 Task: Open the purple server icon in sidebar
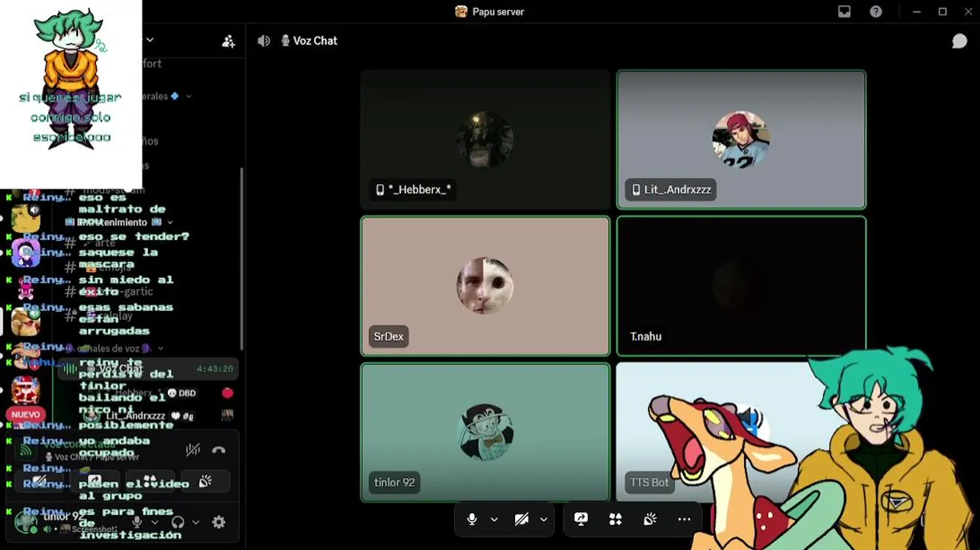[x=25, y=253]
